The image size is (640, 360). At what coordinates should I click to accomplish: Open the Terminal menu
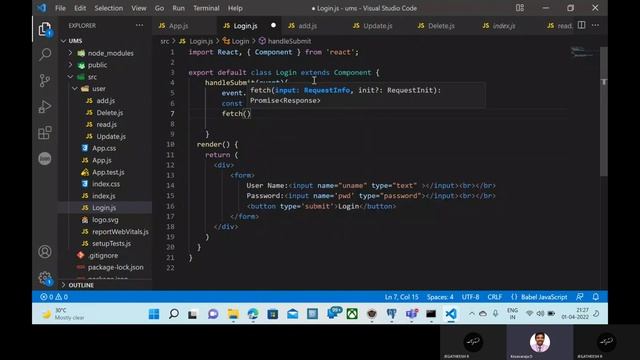tap(206, 8)
